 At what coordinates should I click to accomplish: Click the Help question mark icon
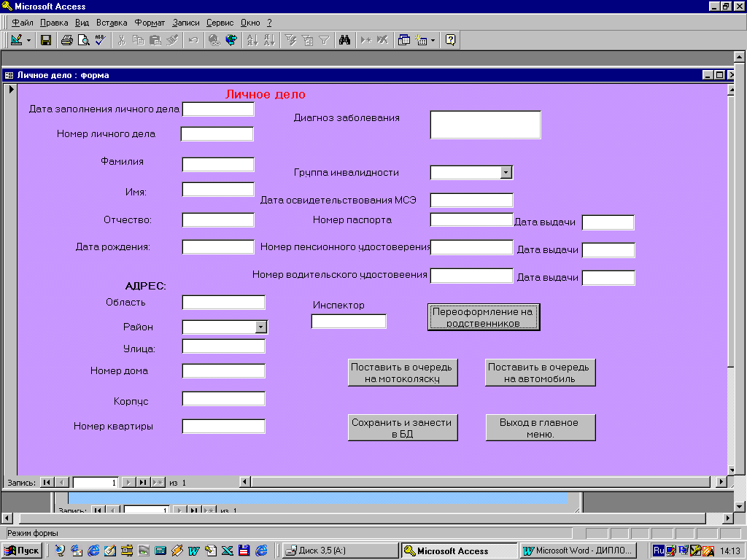(450, 40)
